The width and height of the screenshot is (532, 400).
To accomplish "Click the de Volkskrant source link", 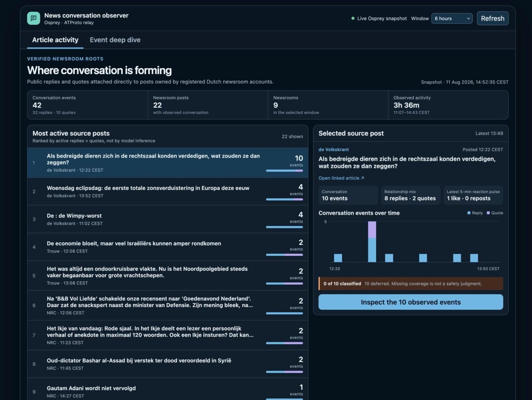I will tap(333, 149).
